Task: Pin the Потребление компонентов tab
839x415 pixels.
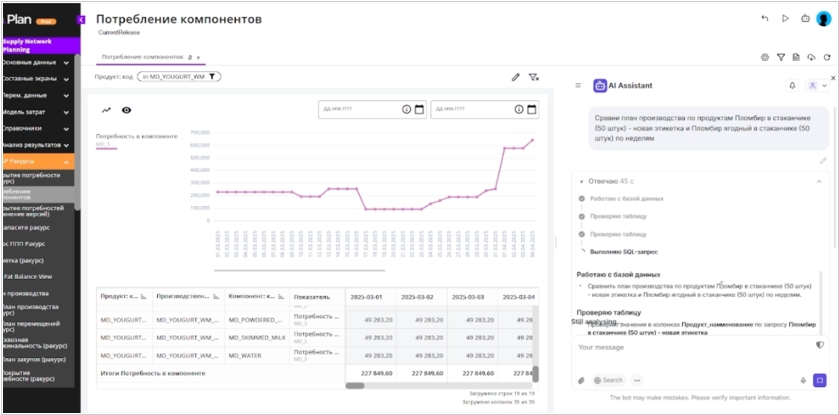Action: (x=190, y=57)
